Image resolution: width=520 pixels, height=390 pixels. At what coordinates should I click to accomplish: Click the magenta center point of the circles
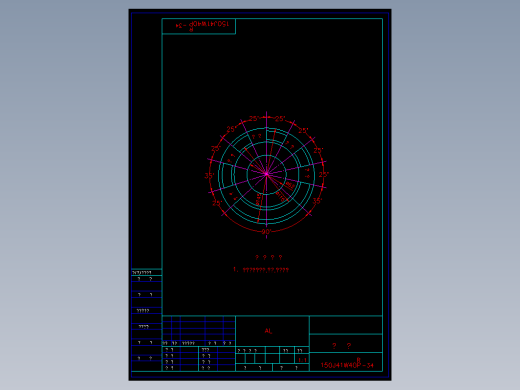pos(267,174)
